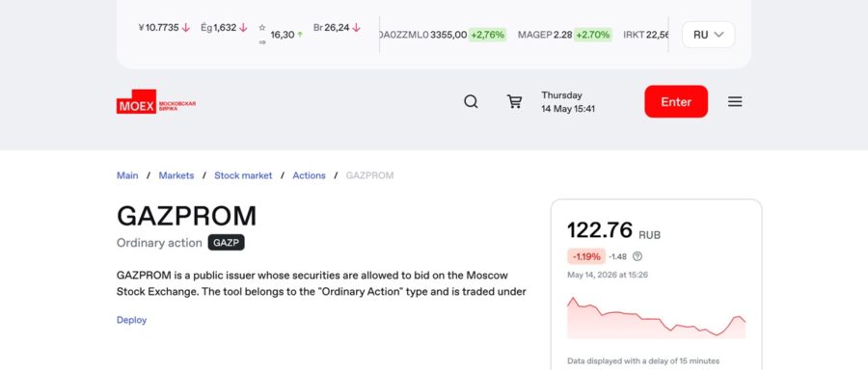The height and width of the screenshot is (370, 868).
Task: Click the ¥ 10.7735 ticker quote
Action: pyautogui.click(x=164, y=27)
